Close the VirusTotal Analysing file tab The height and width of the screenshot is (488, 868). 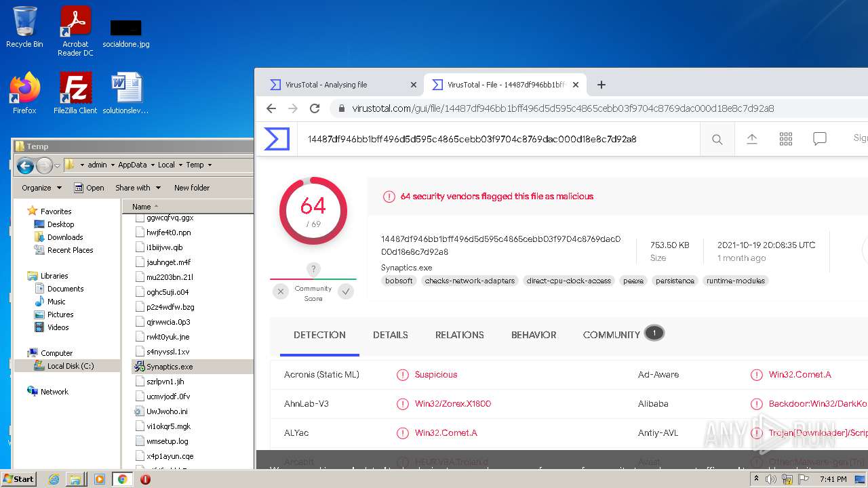tap(414, 85)
